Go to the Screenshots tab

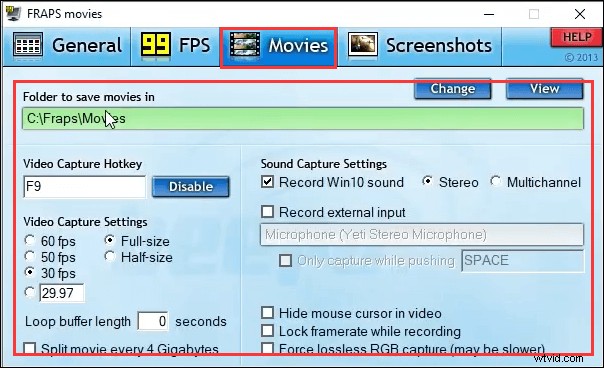420,46
